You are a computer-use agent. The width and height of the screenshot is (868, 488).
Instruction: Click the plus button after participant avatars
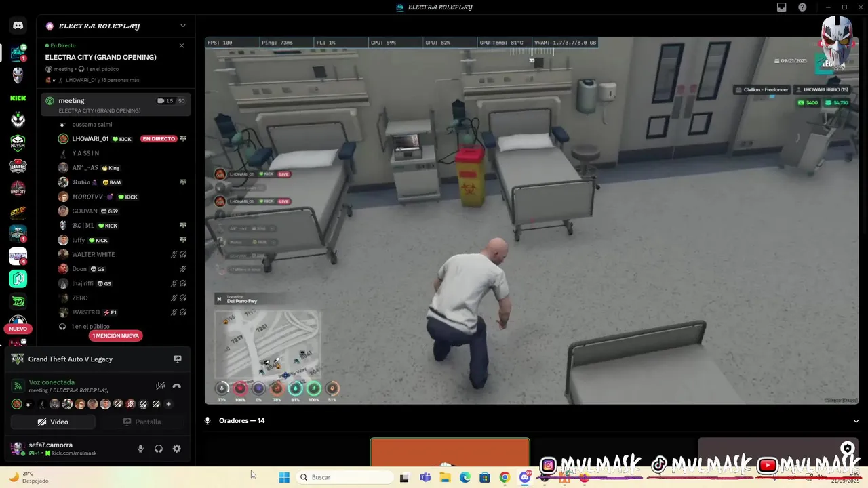point(169,404)
